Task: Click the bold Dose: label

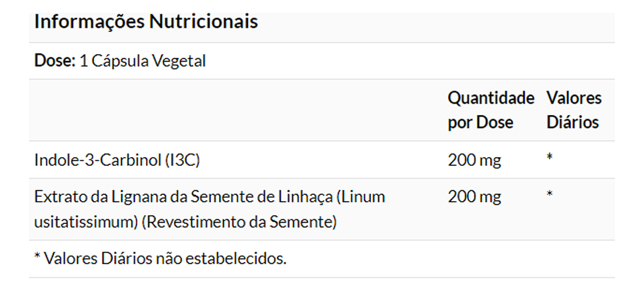Action: click(54, 61)
